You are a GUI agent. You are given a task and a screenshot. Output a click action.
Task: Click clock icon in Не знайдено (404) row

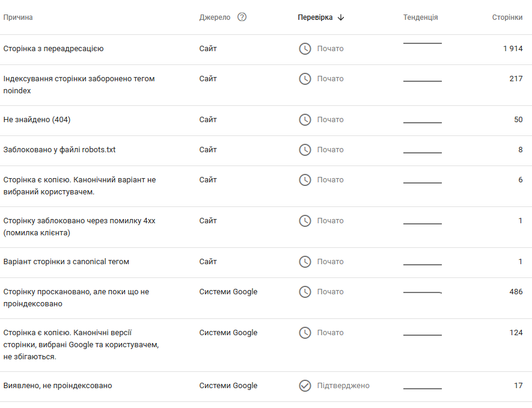tap(305, 120)
